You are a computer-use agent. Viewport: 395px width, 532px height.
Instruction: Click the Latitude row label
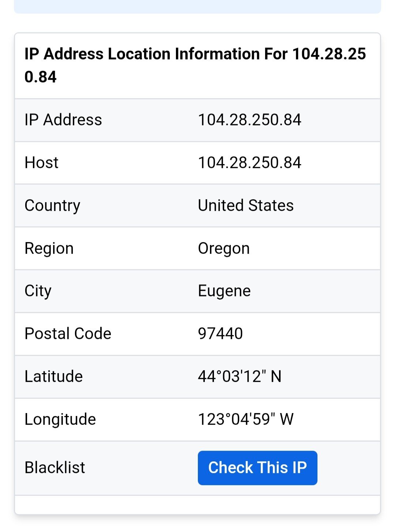point(54,376)
